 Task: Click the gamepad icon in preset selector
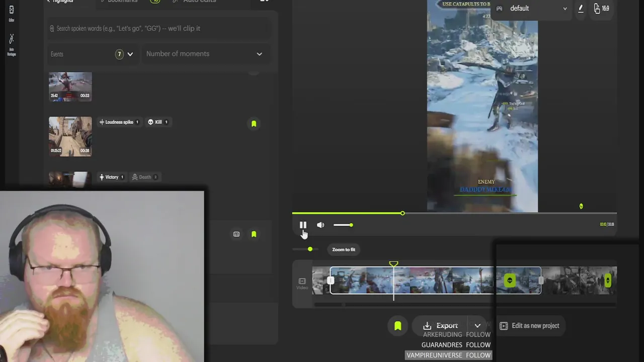click(x=499, y=9)
